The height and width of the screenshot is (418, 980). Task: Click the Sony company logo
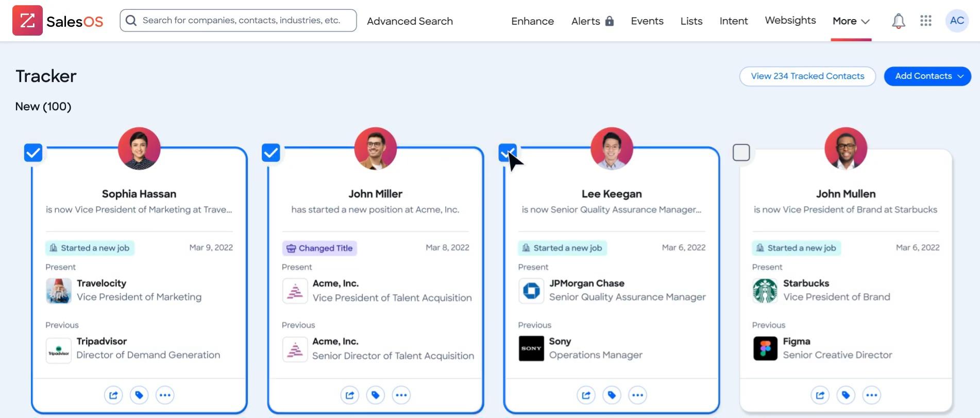coord(531,348)
